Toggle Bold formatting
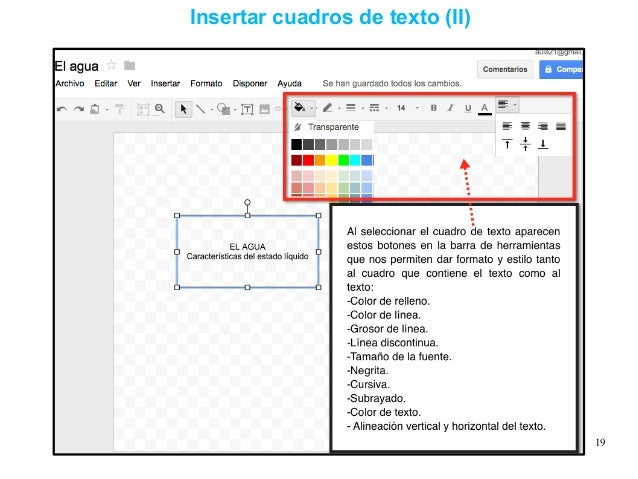638x479 pixels. 434,108
